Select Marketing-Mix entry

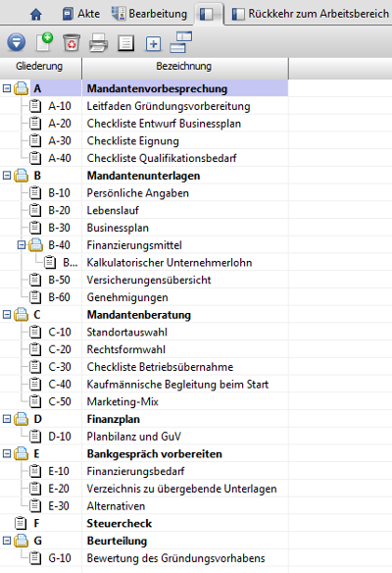(x=122, y=401)
